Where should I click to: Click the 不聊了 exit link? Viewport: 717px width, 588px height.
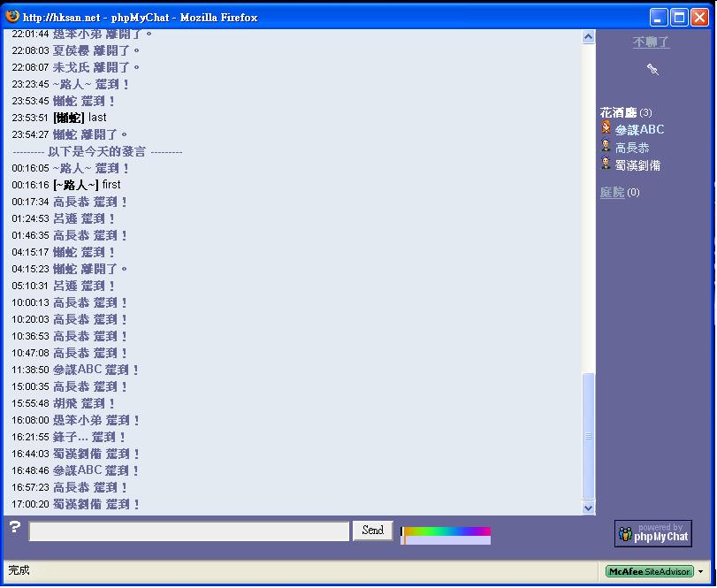coord(652,42)
